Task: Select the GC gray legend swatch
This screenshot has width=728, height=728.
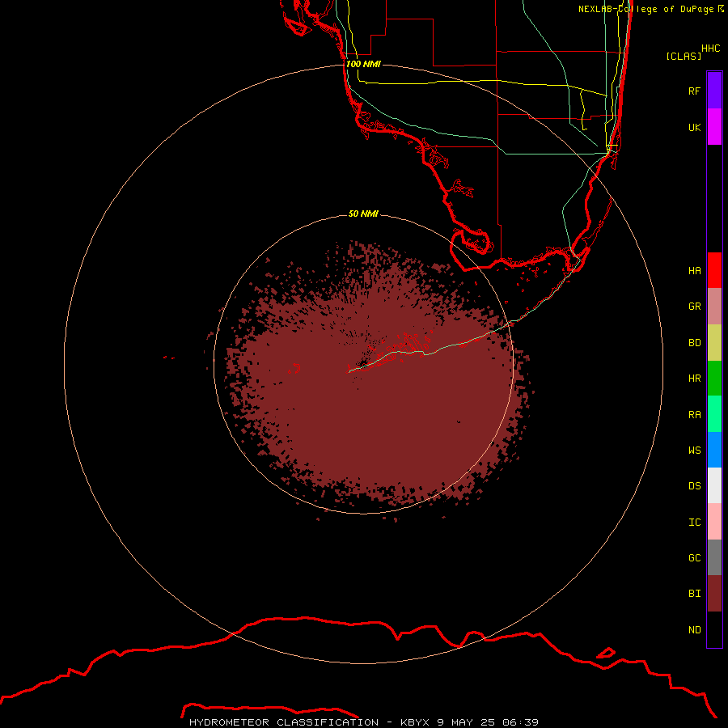Action: click(x=714, y=557)
